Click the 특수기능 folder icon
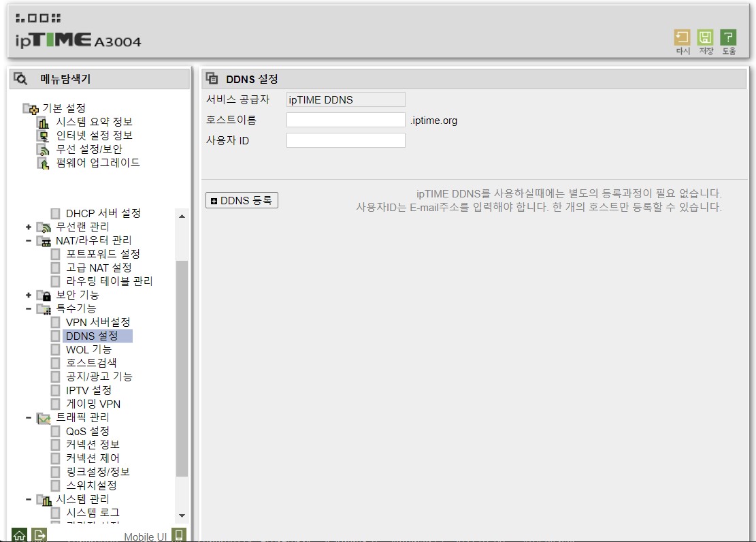The height and width of the screenshot is (542, 756). [44, 309]
